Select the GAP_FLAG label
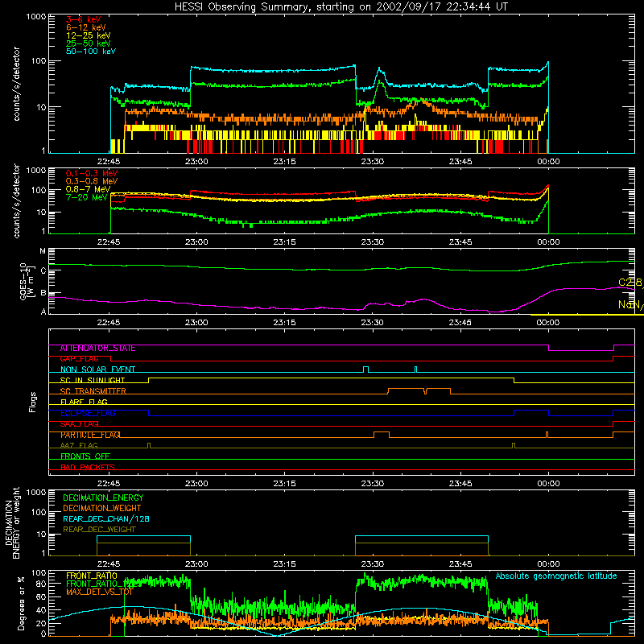This screenshot has width=644, height=644. [79, 359]
